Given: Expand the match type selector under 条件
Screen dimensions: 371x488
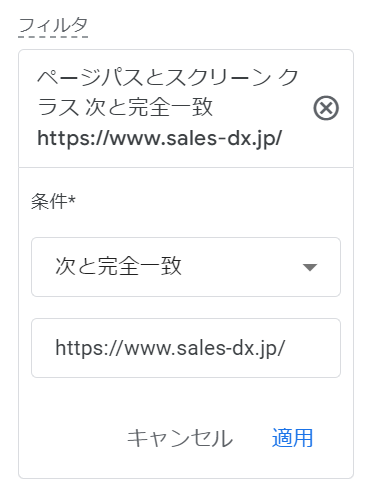Looking at the screenshot, I should tap(186, 267).
